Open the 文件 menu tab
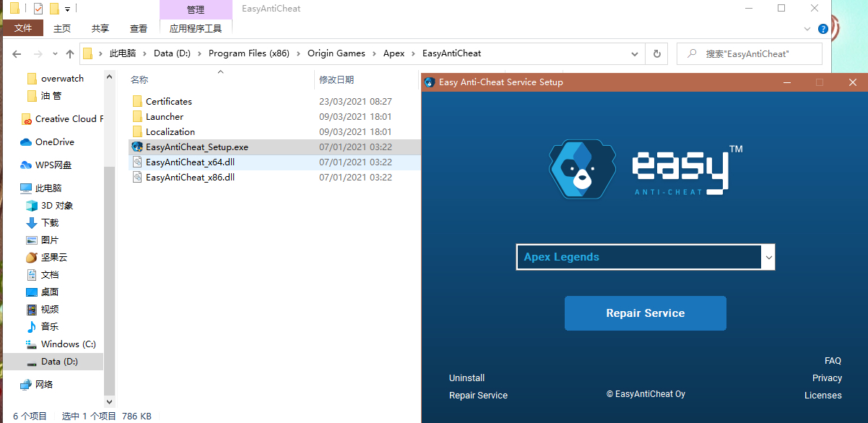The width and height of the screenshot is (868, 423). coord(23,28)
